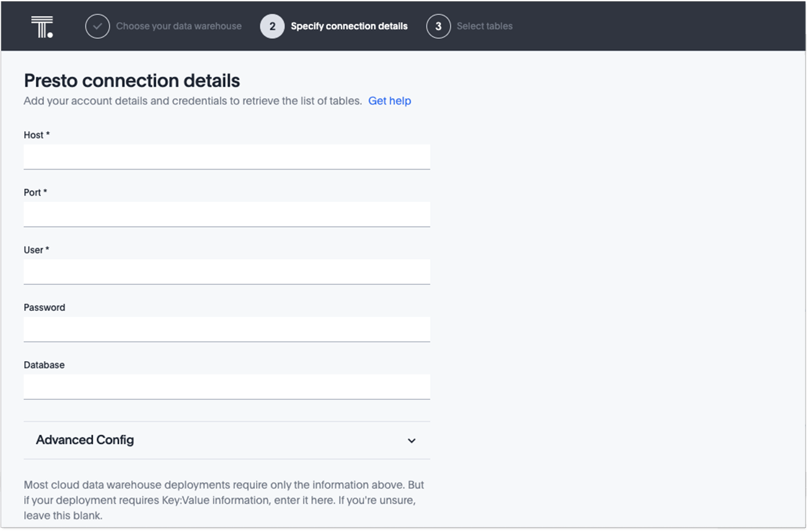Click the Advanced Config section heading

85,440
